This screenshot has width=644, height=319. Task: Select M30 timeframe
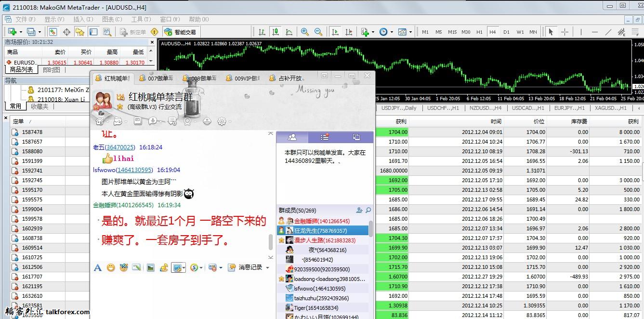coord(466,32)
